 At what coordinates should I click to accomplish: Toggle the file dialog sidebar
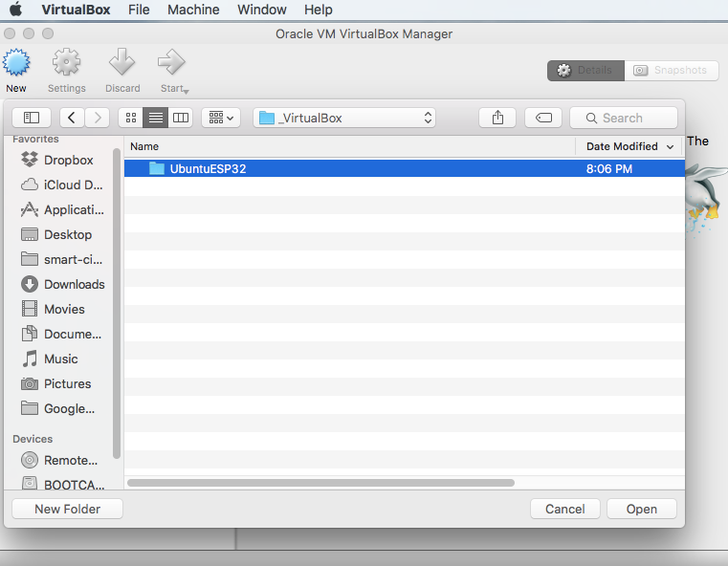point(32,118)
